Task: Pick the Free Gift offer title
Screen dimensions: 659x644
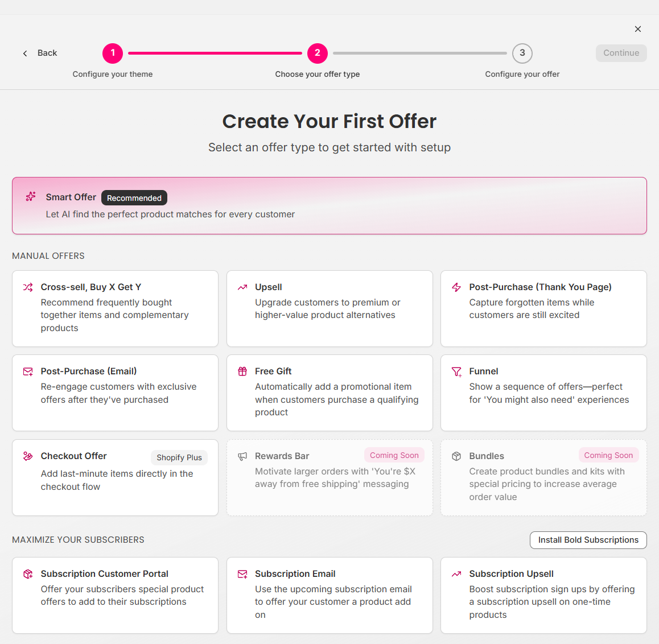Action: [x=273, y=371]
